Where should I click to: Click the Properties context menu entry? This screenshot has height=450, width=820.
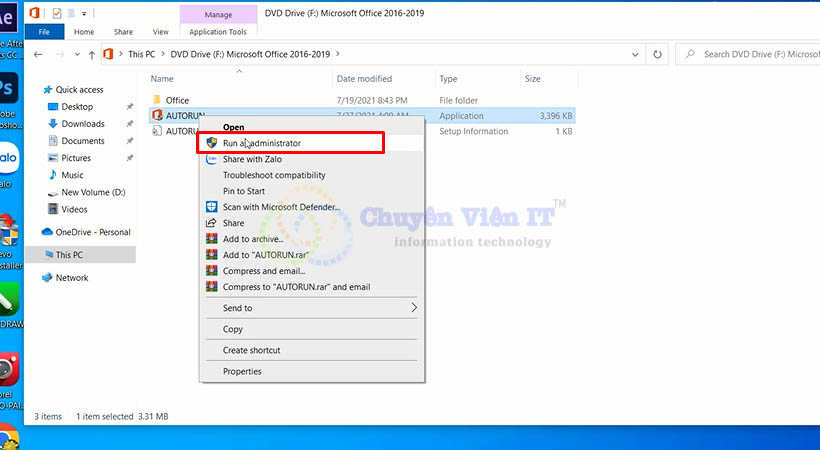(242, 371)
